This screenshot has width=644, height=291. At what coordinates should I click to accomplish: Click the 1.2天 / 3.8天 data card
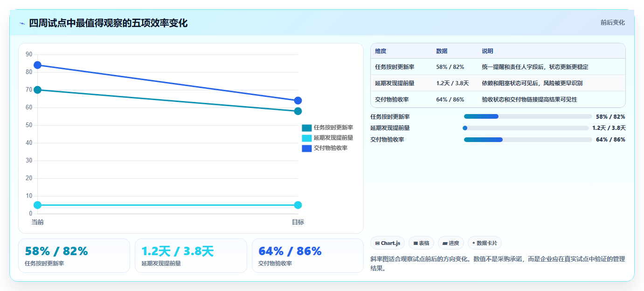(191, 256)
